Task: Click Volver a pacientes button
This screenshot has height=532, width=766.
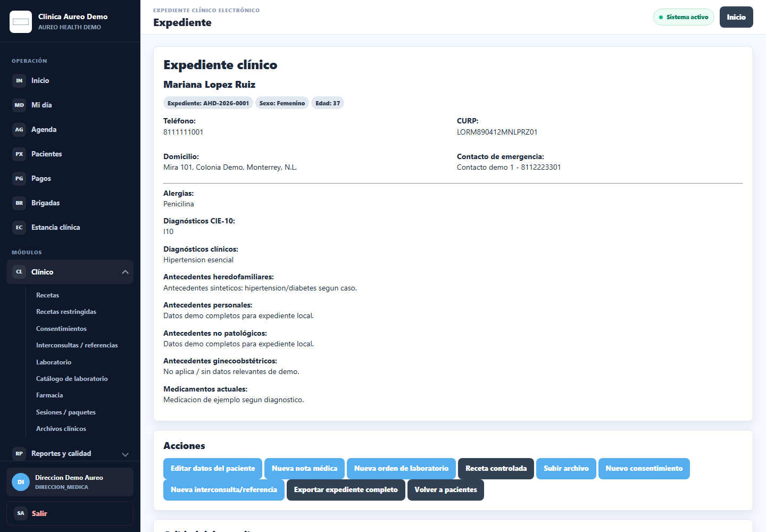Action: coord(446,490)
